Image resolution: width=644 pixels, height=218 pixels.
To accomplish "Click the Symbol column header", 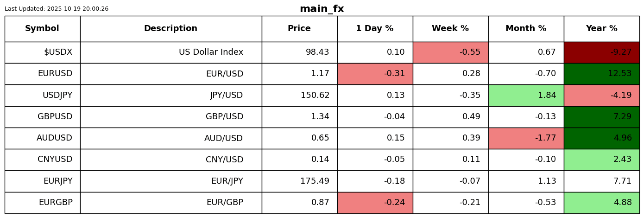I will click(x=42, y=29).
